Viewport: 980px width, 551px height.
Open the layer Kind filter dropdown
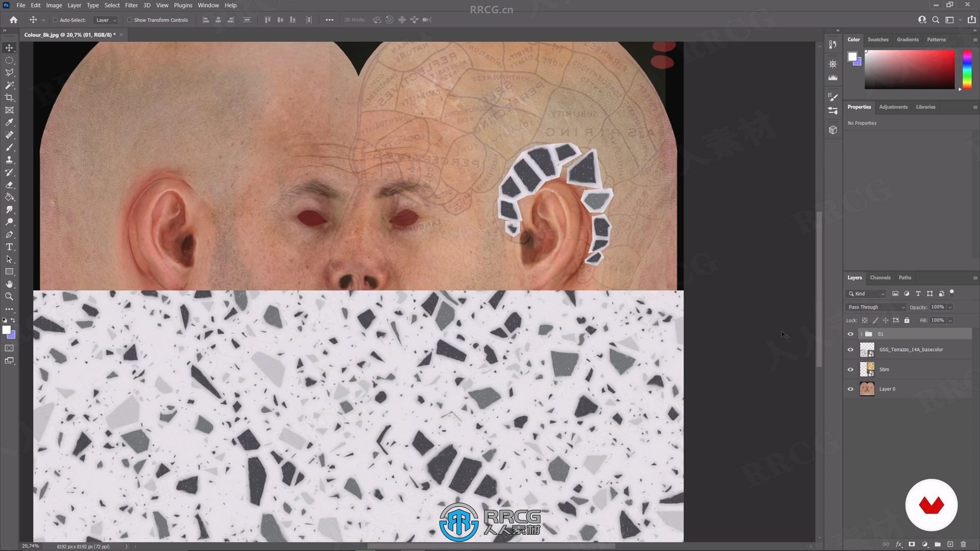click(x=867, y=294)
